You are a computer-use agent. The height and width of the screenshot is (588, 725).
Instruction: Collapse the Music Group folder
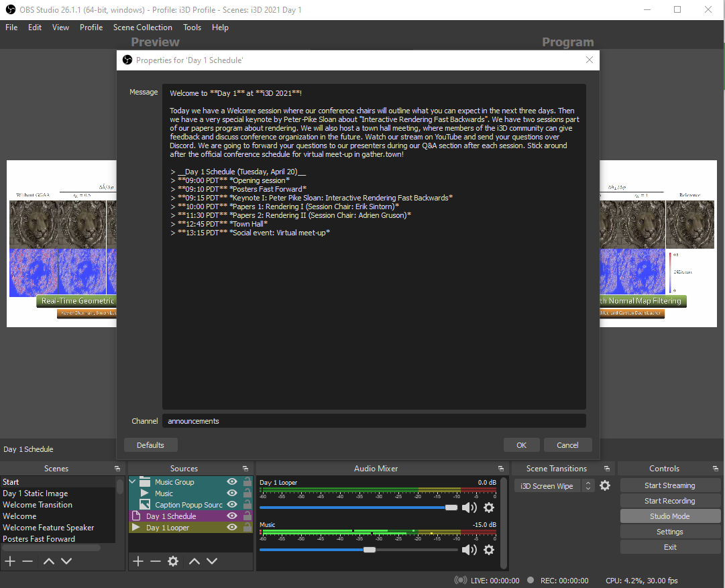pos(133,482)
